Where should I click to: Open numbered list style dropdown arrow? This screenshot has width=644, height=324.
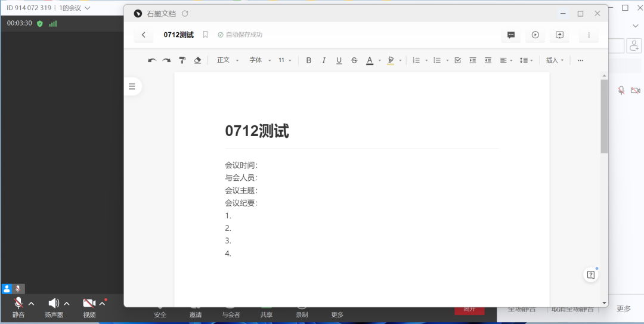click(426, 60)
